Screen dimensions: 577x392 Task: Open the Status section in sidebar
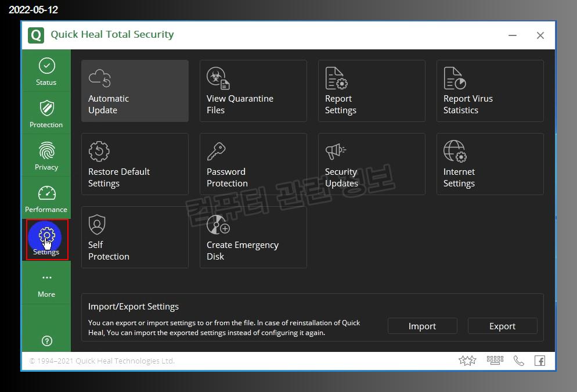(x=46, y=71)
